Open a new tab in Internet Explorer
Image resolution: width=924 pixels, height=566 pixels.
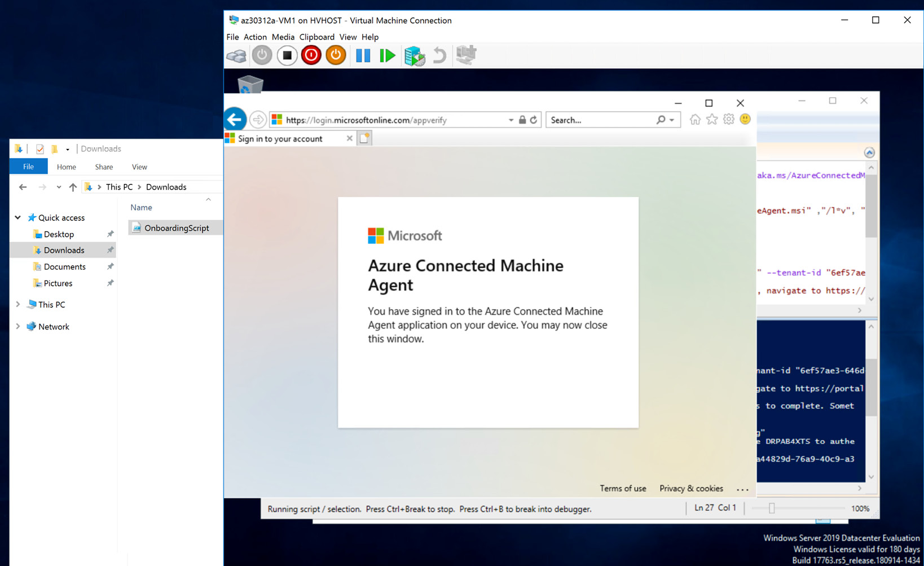[364, 138]
